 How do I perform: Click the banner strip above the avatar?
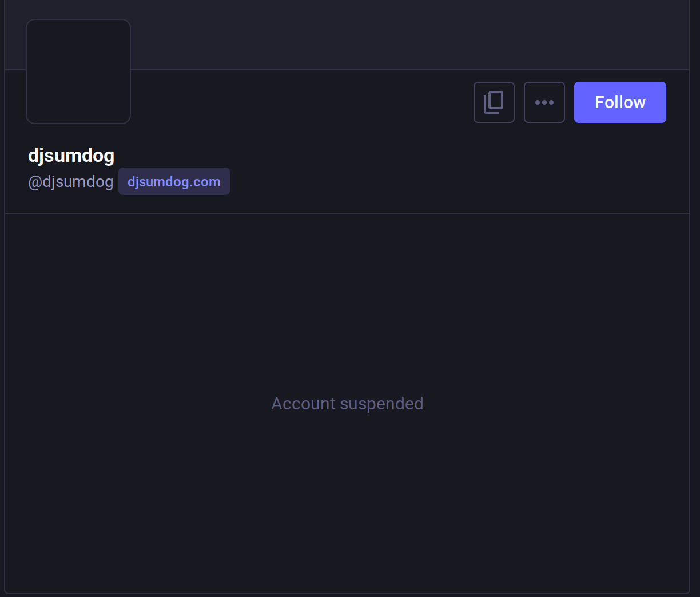(400, 34)
